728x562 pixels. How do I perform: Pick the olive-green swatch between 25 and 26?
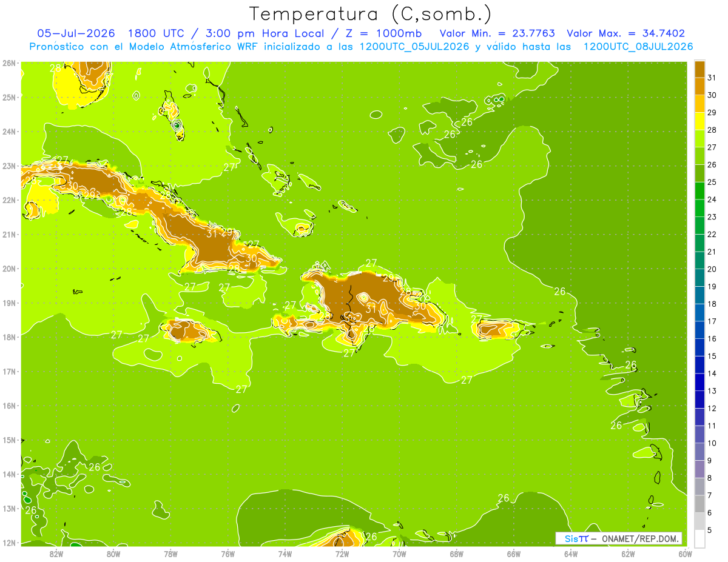699,173
